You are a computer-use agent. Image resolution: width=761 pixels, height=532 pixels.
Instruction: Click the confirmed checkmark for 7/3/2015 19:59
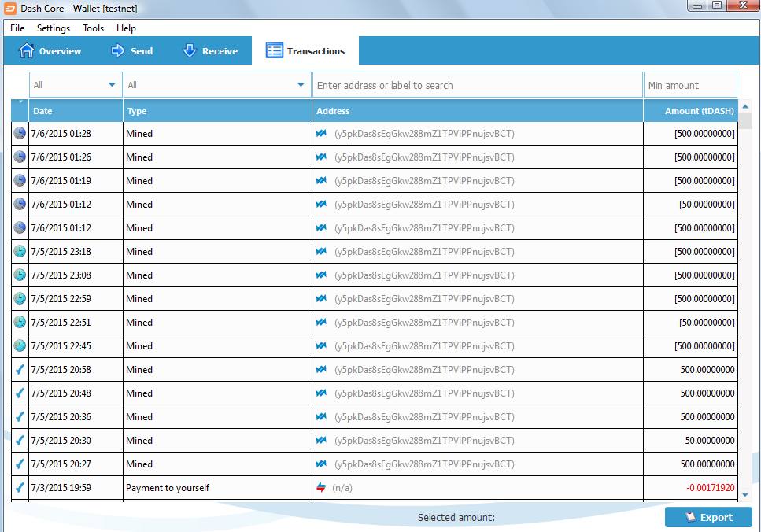click(x=20, y=487)
